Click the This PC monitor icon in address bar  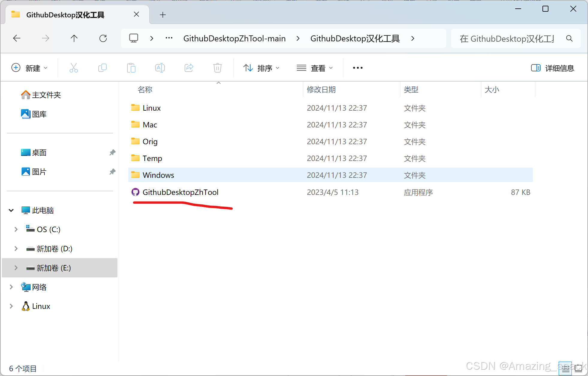tap(134, 38)
